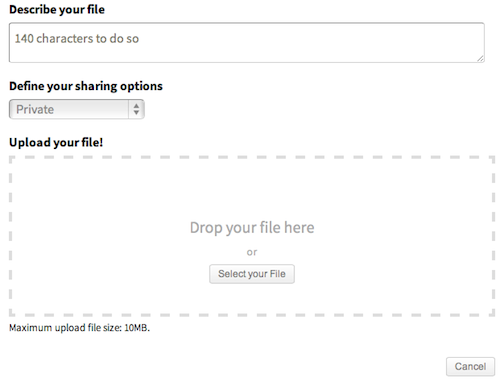Open the Private sharing options dropdown
Image resolution: width=500 pixels, height=382 pixels.
click(x=77, y=109)
